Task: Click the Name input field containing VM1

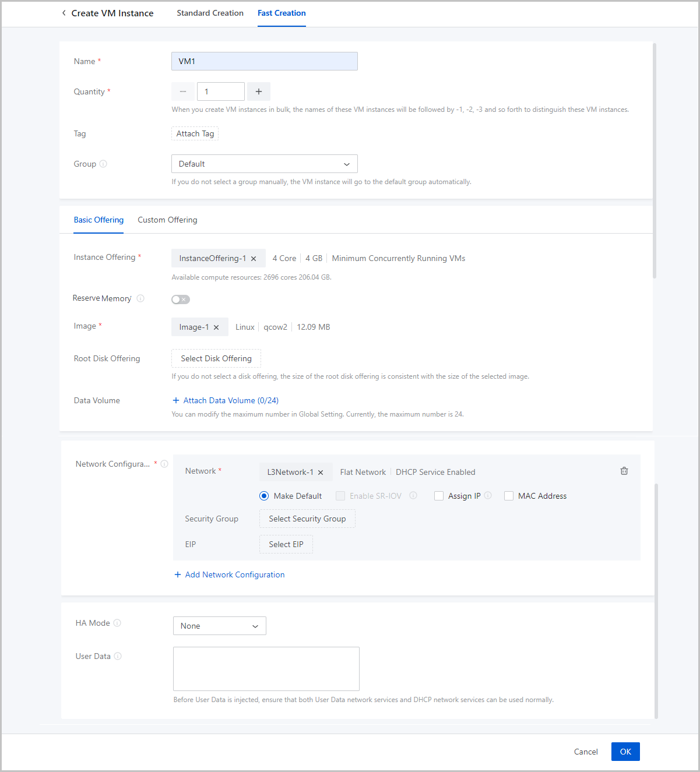Action: click(265, 61)
